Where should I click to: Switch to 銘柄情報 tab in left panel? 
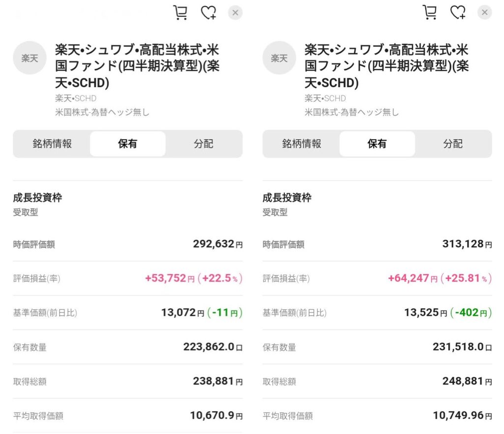[x=52, y=144]
